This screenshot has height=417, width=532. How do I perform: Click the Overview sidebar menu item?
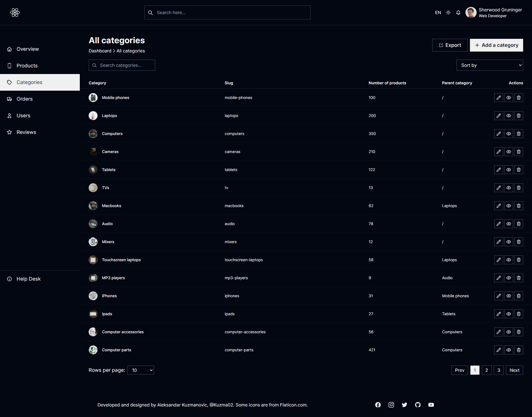(x=28, y=49)
